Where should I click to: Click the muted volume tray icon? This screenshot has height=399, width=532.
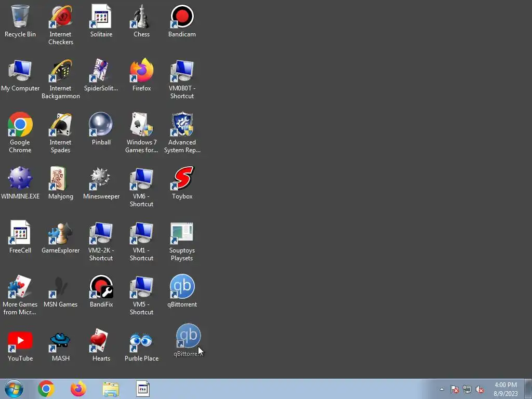pos(480,389)
